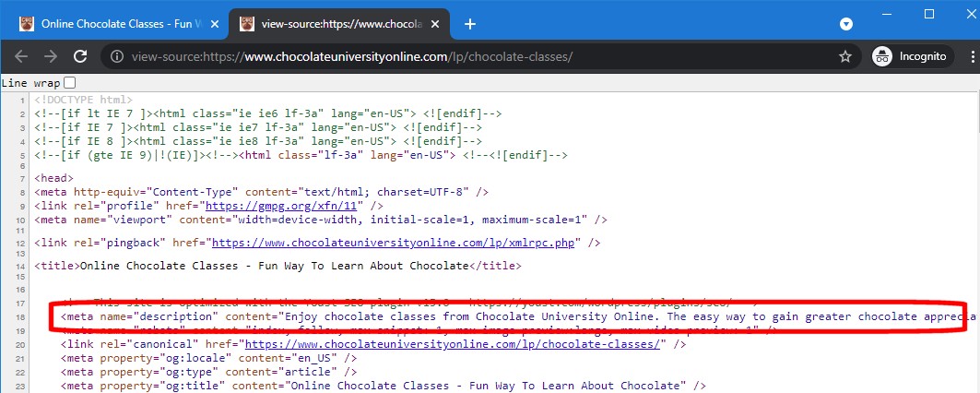
Task: Click the 'if lt IE 7' comment line
Action: (268, 113)
